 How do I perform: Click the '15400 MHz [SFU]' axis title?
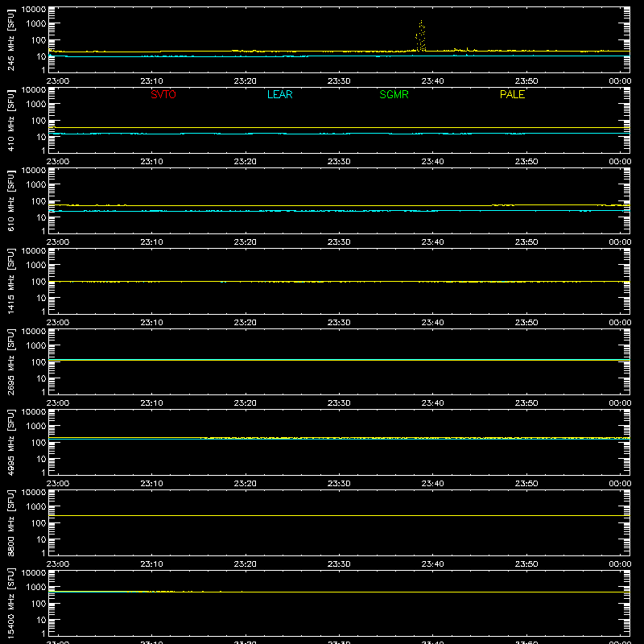tap(10, 603)
